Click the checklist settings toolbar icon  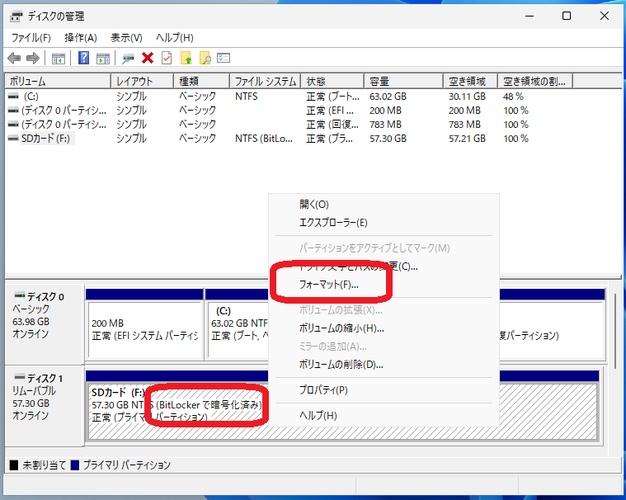point(224,58)
